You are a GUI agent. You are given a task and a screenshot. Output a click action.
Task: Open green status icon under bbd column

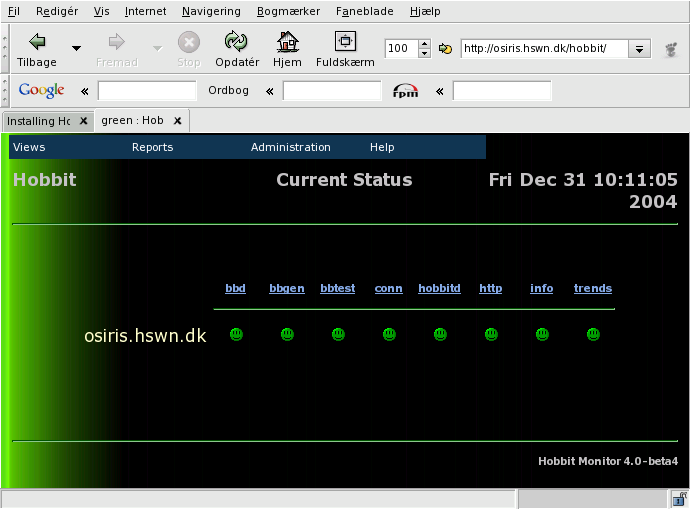[x=236, y=335]
